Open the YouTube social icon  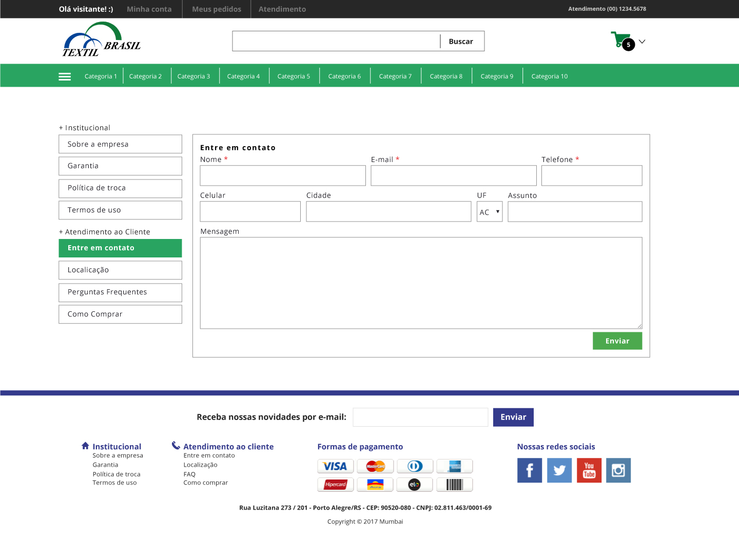pyautogui.click(x=589, y=470)
